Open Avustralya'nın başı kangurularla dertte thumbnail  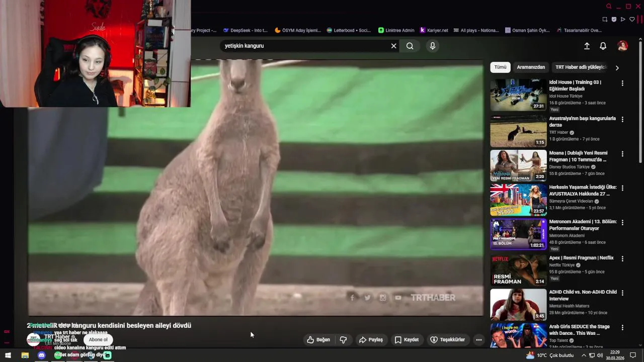pos(518,131)
